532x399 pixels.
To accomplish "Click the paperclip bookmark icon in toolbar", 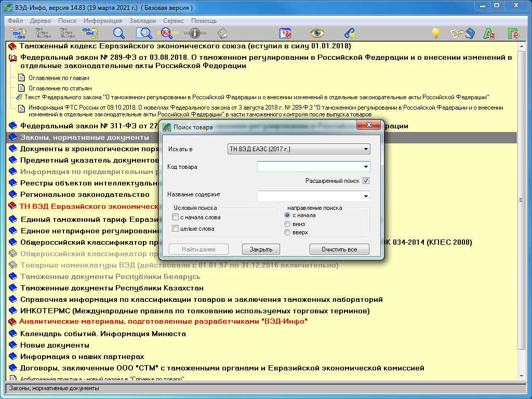I will click(x=349, y=33).
